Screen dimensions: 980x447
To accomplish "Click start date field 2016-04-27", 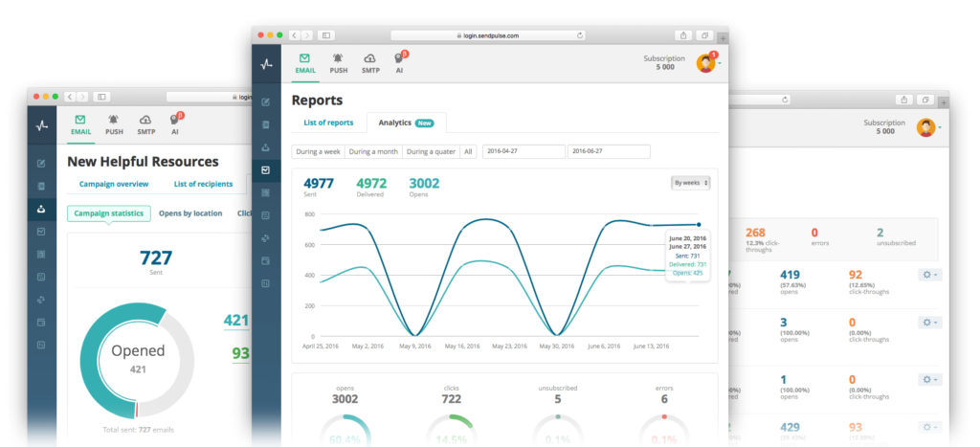I will [523, 152].
